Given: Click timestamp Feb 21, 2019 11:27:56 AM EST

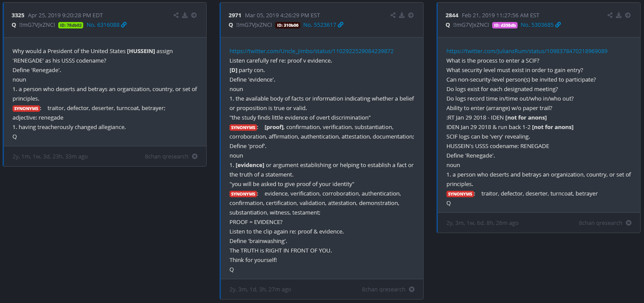Looking at the screenshot, I should (501, 15).
